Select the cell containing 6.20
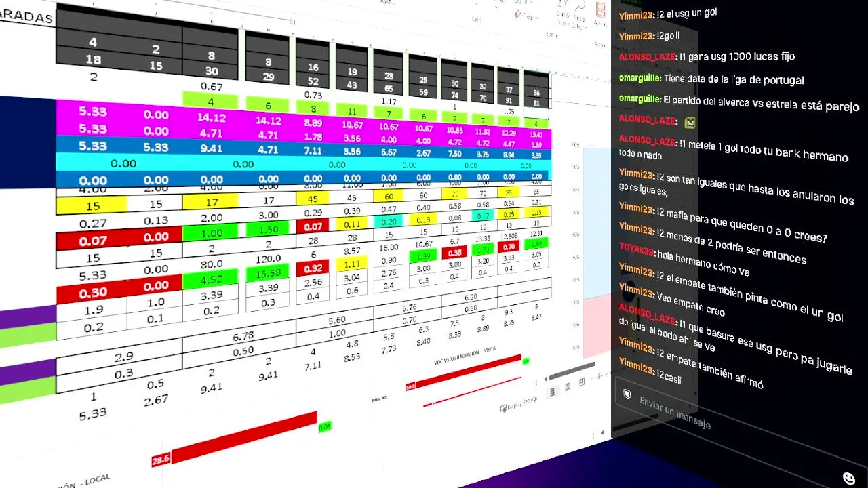The height and width of the screenshot is (488, 868). 471,298
